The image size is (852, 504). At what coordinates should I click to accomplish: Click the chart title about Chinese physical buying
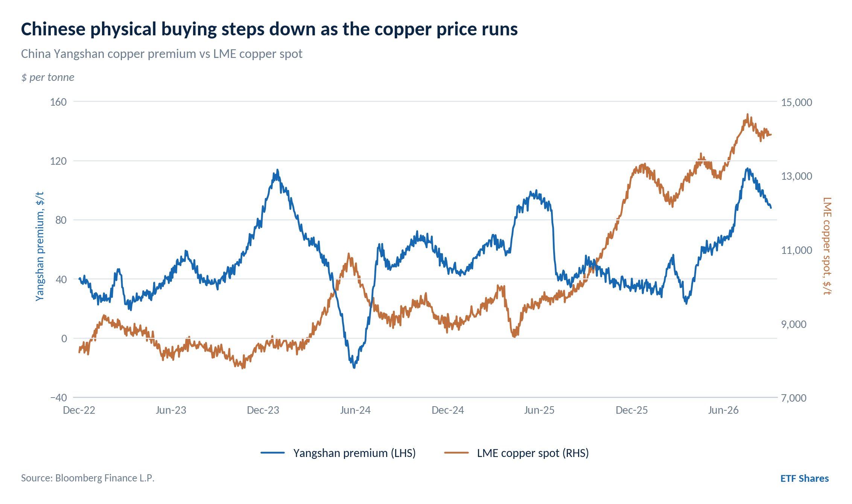pos(269,29)
